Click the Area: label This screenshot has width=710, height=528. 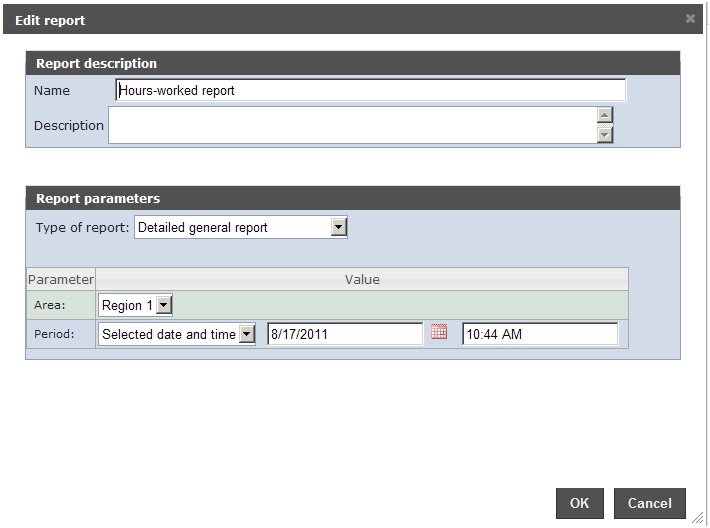tap(49, 305)
